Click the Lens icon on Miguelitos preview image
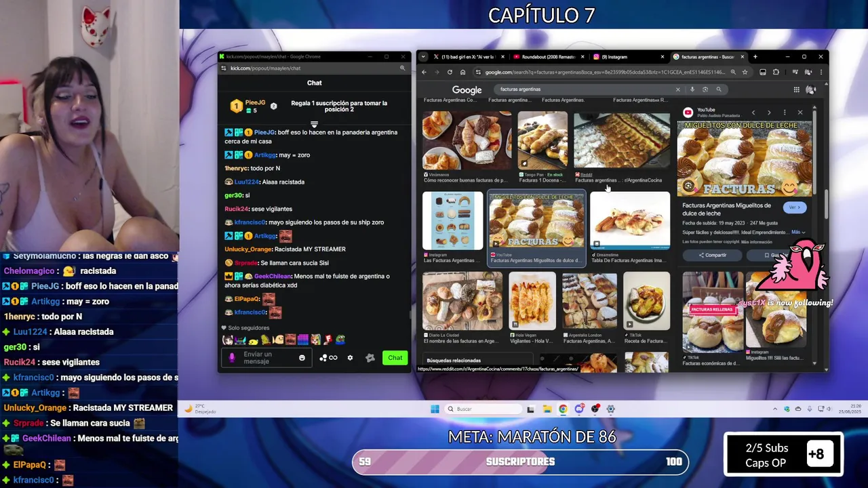The width and height of the screenshot is (868, 488). click(x=688, y=186)
